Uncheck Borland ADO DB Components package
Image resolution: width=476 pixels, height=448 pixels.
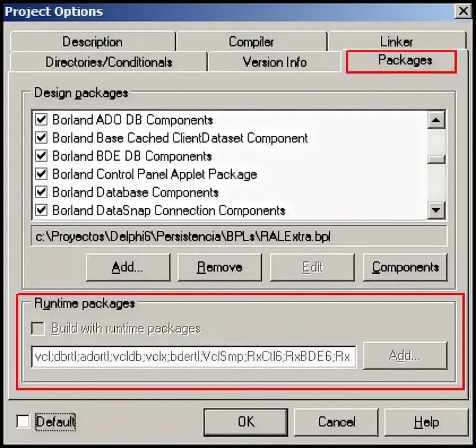point(41,120)
